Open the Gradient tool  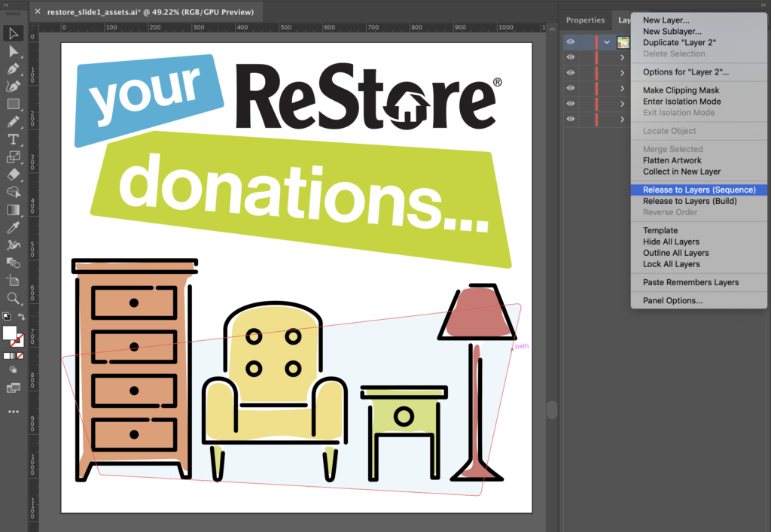coord(13,210)
